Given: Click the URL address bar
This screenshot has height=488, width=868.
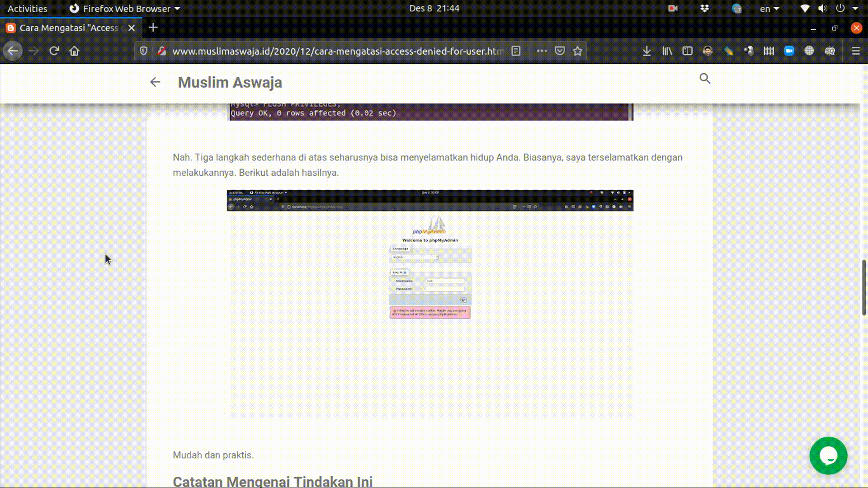Looking at the screenshot, I should tap(338, 51).
